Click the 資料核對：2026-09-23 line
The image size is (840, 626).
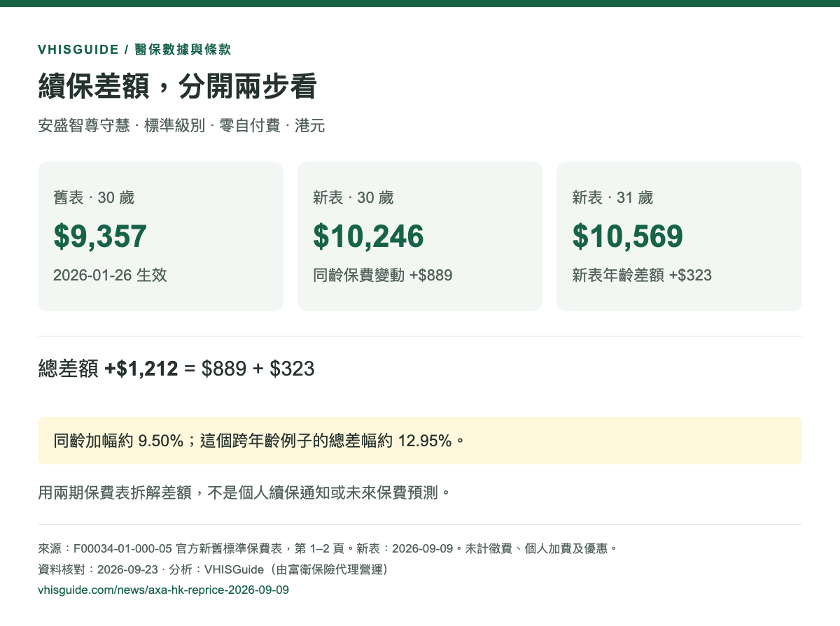213,569
